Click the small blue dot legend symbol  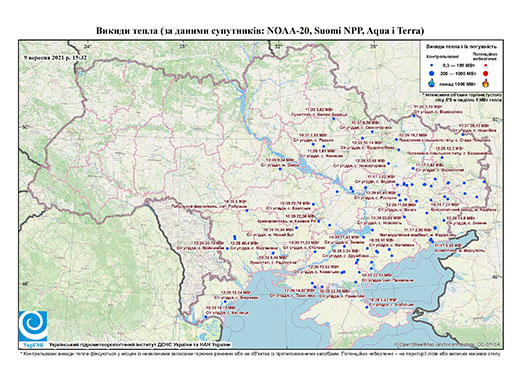point(432,65)
